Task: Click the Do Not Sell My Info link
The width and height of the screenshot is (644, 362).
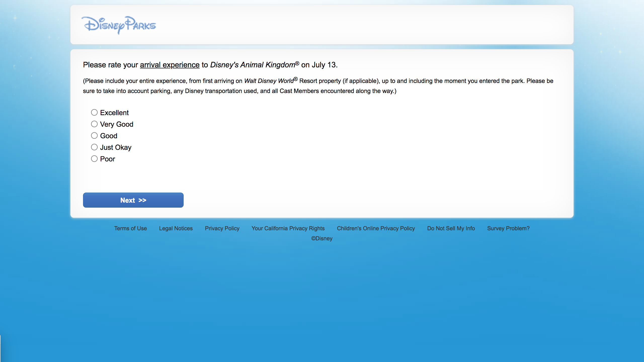Action: (x=451, y=228)
